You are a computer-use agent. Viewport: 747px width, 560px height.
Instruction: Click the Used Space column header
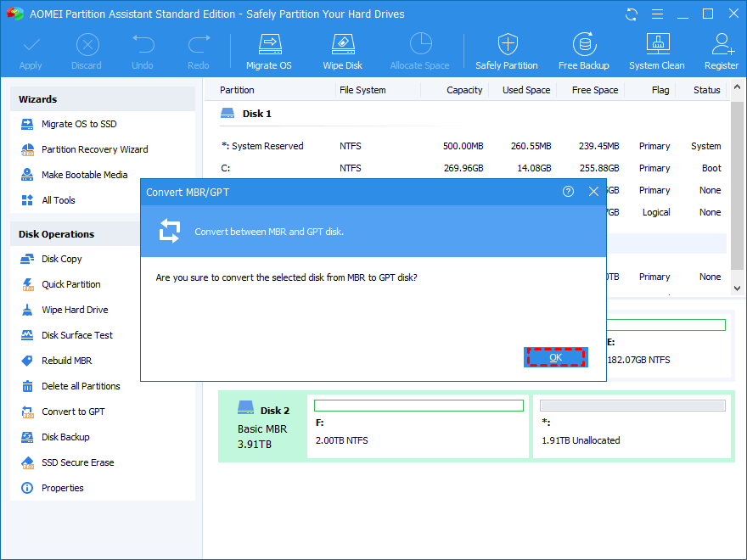[526, 90]
